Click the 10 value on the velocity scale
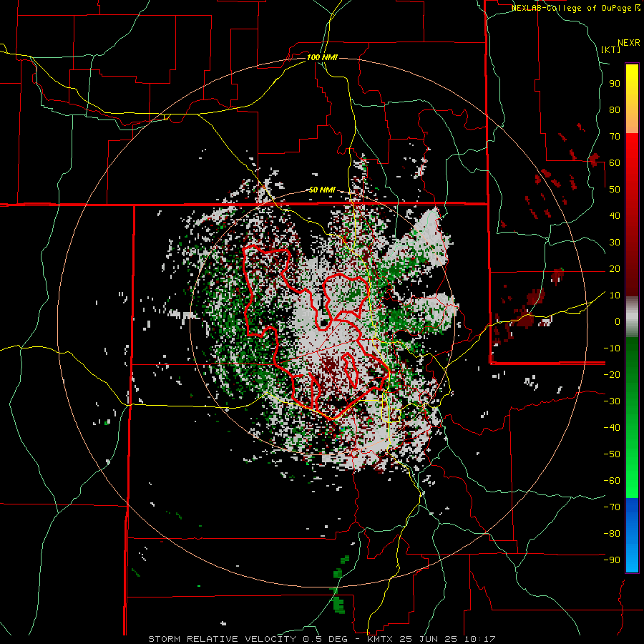The image size is (644, 644). click(615, 296)
